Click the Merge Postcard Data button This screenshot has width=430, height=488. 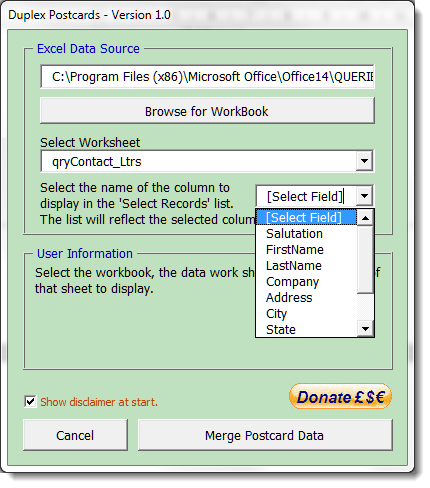(x=265, y=435)
